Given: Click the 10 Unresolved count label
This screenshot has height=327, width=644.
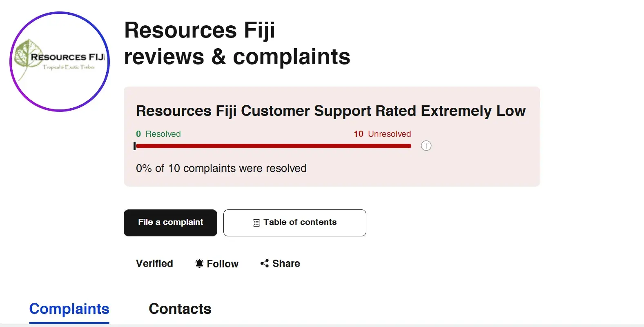Looking at the screenshot, I should coord(382,134).
